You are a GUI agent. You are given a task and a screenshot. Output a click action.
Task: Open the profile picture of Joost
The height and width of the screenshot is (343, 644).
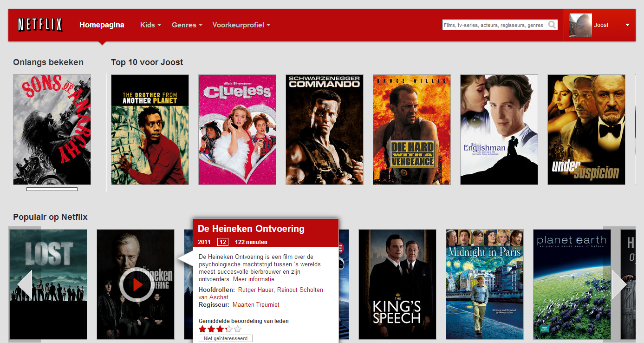(579, 25)
